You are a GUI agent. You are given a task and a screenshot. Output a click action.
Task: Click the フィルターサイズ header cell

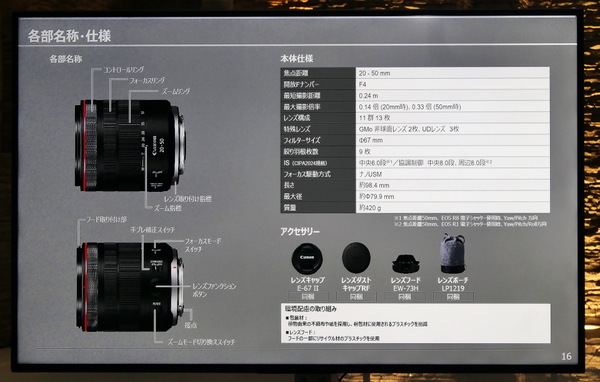coord(318,140)
